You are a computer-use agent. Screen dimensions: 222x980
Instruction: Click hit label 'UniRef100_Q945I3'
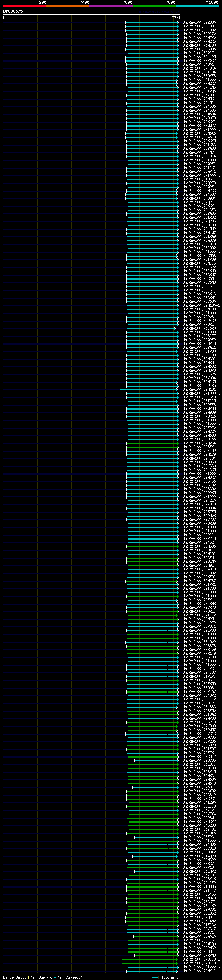tap(199, 137)
